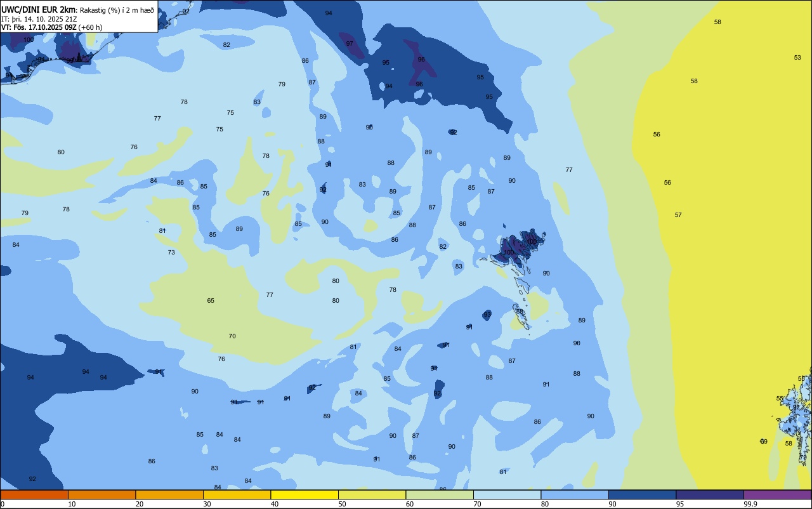Click the humidity value "69" on the map
This screenshot has width=812, height=509.
point(764,442)
